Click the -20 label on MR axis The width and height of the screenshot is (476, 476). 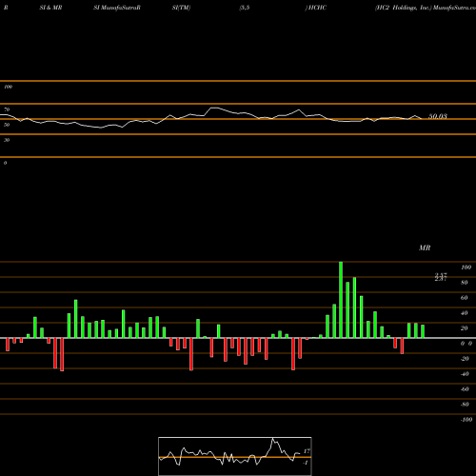coord(465,359)
